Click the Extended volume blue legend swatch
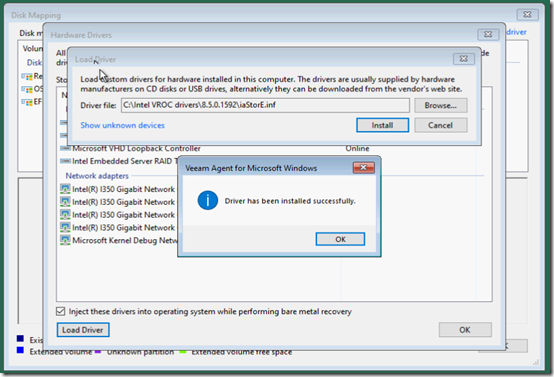Screen dimensions: 554x377 pos(20,350)
